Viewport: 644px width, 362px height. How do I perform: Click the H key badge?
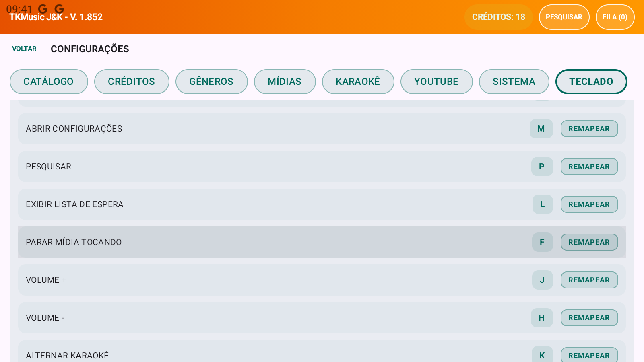pyautogui.click(x=542, y=318)
